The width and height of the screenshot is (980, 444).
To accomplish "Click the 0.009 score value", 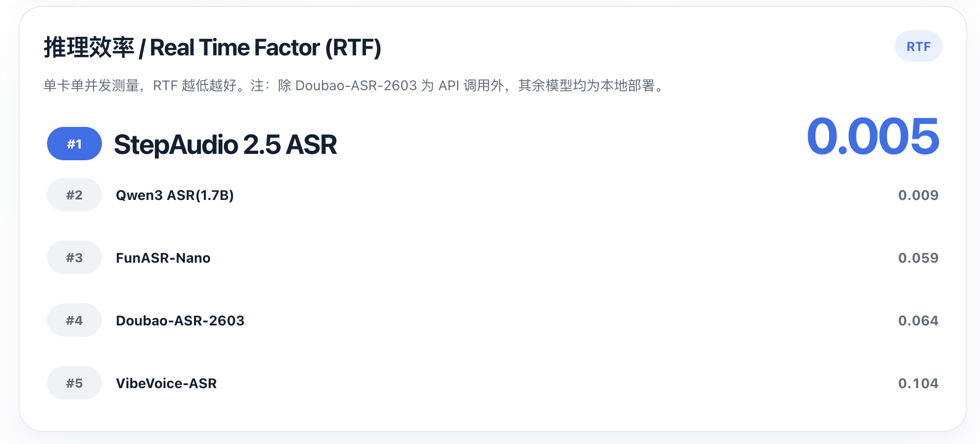I will (x=918, y=195).
